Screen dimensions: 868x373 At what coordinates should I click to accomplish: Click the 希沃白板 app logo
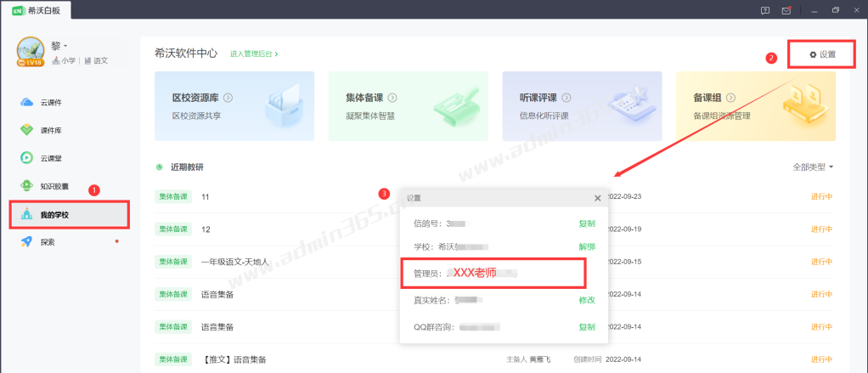click(x=20, y=9)
